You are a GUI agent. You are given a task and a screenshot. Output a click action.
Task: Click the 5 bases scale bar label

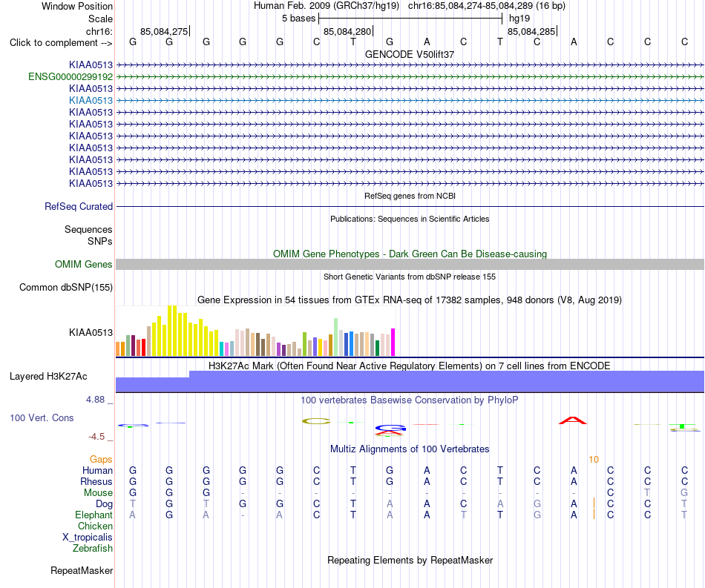[298, 19]
